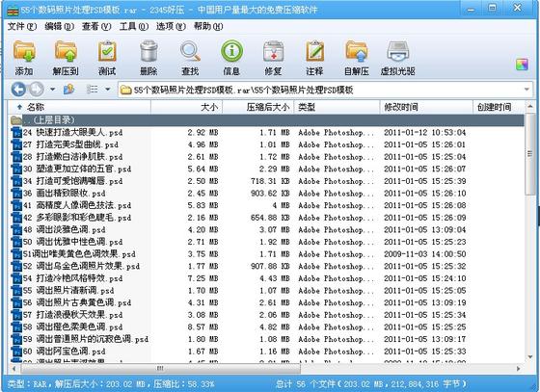Expand the address path dropdown

click(x=526, y=90)
